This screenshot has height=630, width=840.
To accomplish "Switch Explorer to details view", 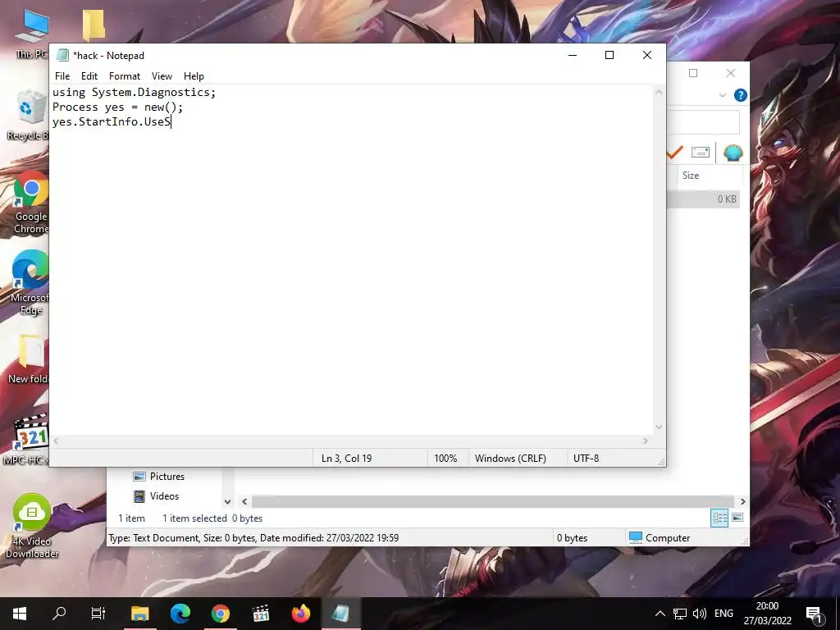I will tap(719, 518).
